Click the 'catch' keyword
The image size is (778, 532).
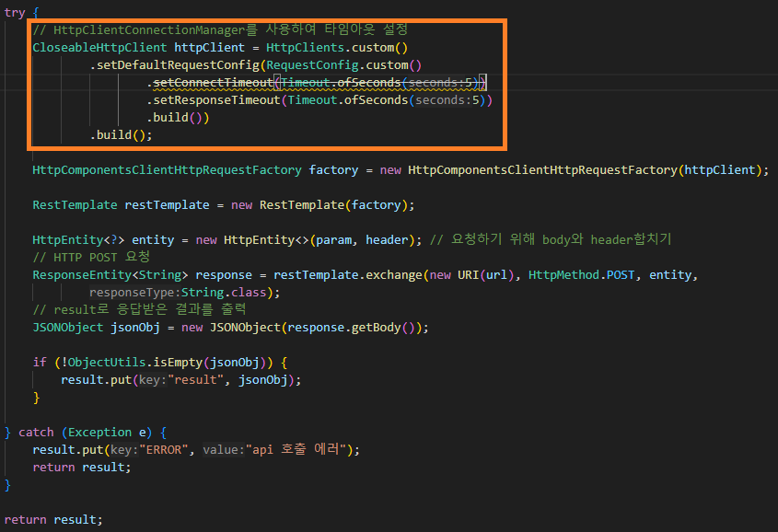(36, 433)
